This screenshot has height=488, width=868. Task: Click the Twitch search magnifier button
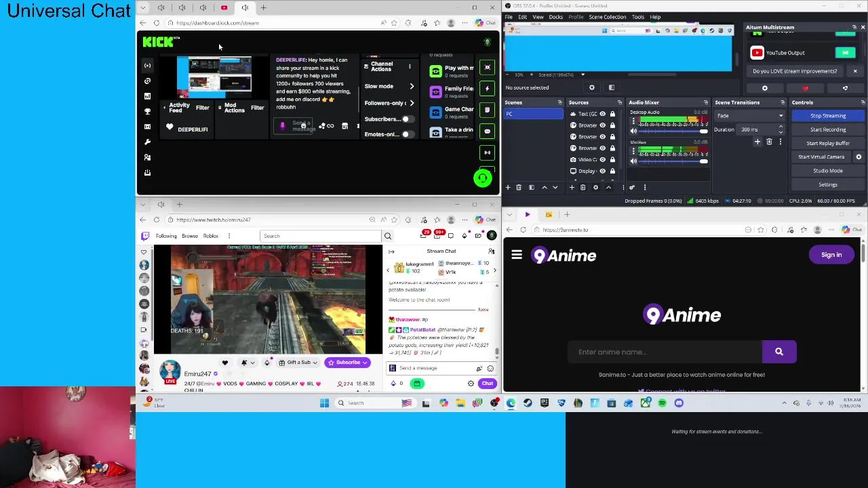[x=388, y=236]
